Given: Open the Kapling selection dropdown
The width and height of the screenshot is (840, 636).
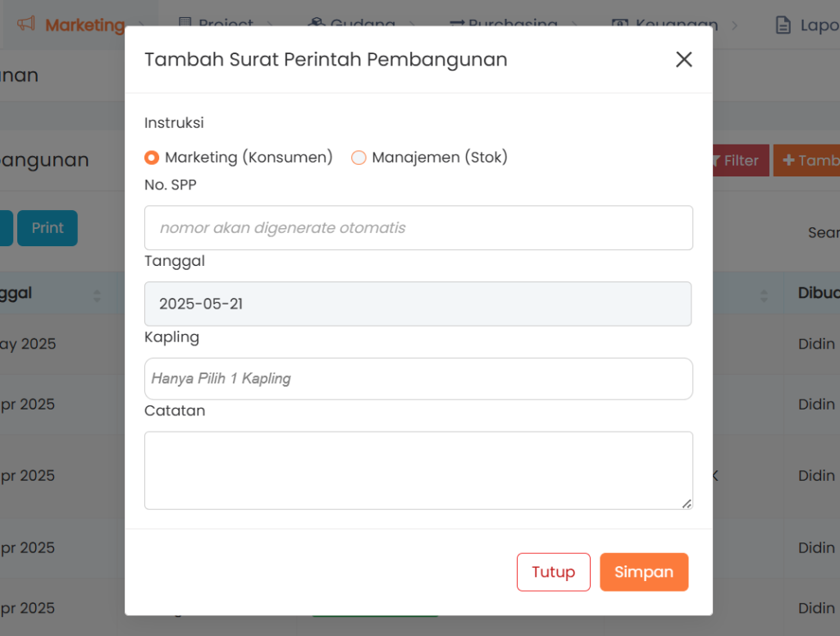Looking at the screenshot, I should pos(418,378).
